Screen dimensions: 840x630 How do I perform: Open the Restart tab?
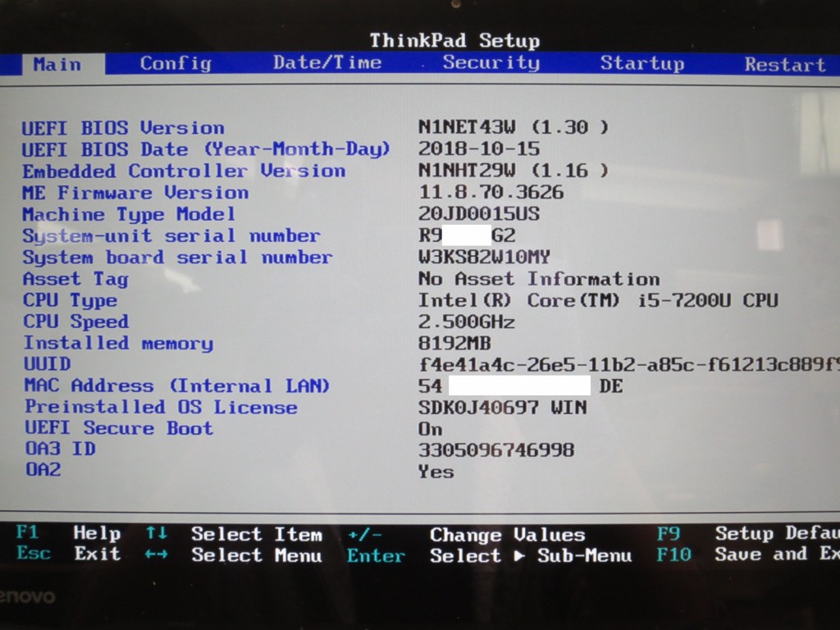[x=785, y=64]
